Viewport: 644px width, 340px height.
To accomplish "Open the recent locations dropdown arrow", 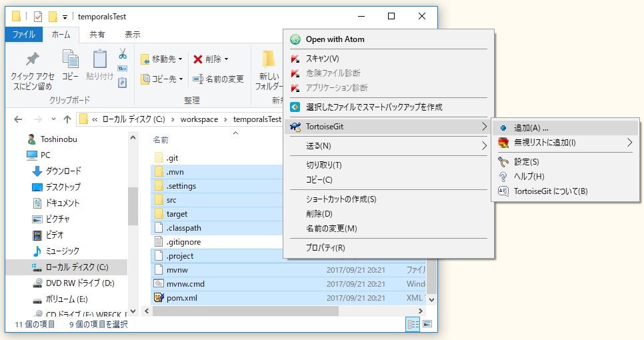I will coord(53,119).
